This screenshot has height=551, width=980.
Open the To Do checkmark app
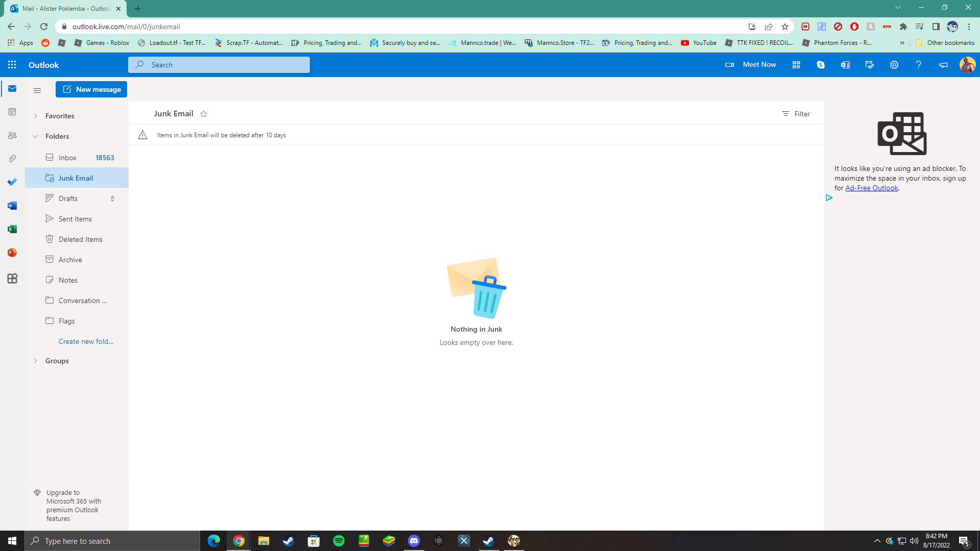(12, 182)
